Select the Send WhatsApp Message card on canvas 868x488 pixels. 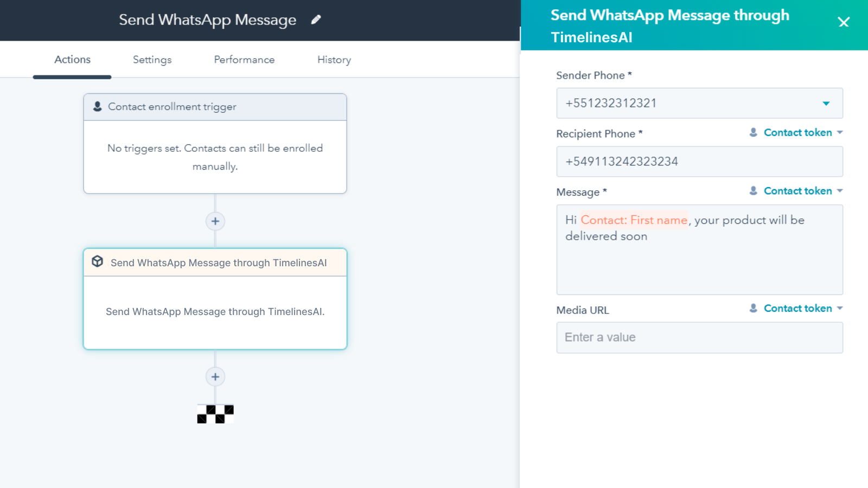[x=215, y=312]
